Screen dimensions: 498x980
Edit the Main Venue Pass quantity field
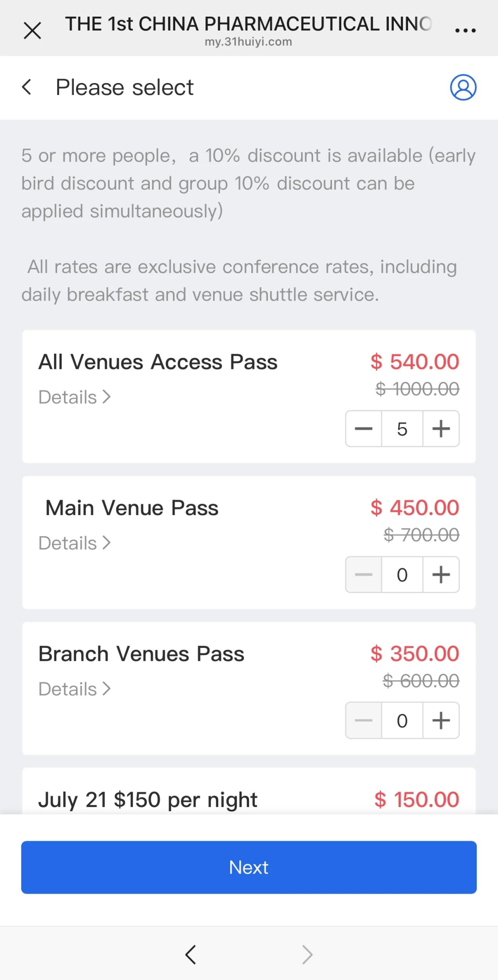[x=402, y=575]
